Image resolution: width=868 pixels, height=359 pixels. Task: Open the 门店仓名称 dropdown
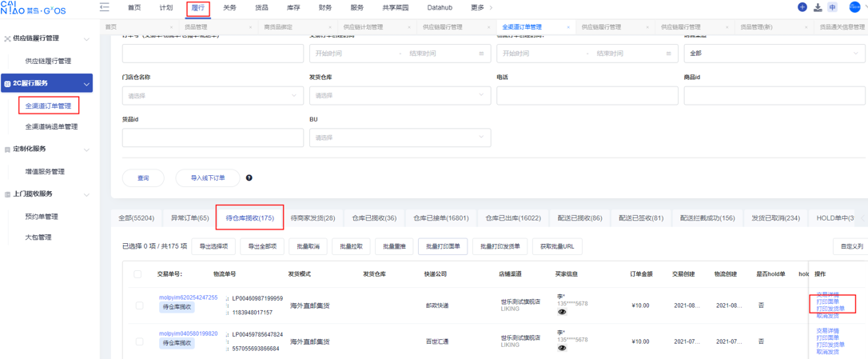213,95
